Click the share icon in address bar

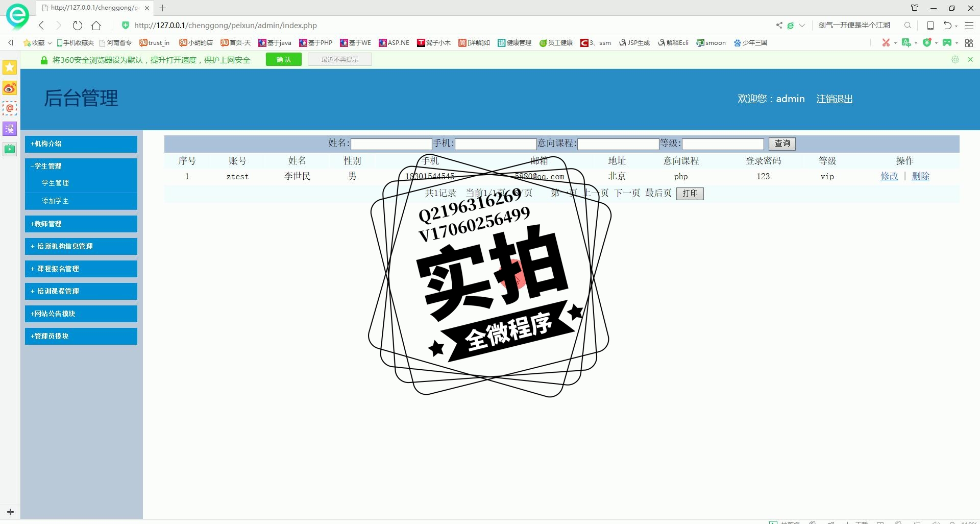click(779, 25)
